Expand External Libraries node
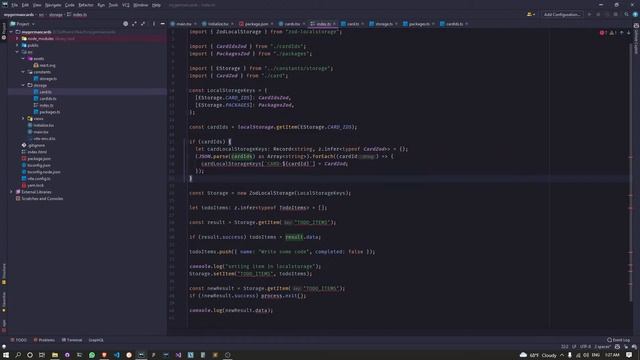 (x=11, y=192)
